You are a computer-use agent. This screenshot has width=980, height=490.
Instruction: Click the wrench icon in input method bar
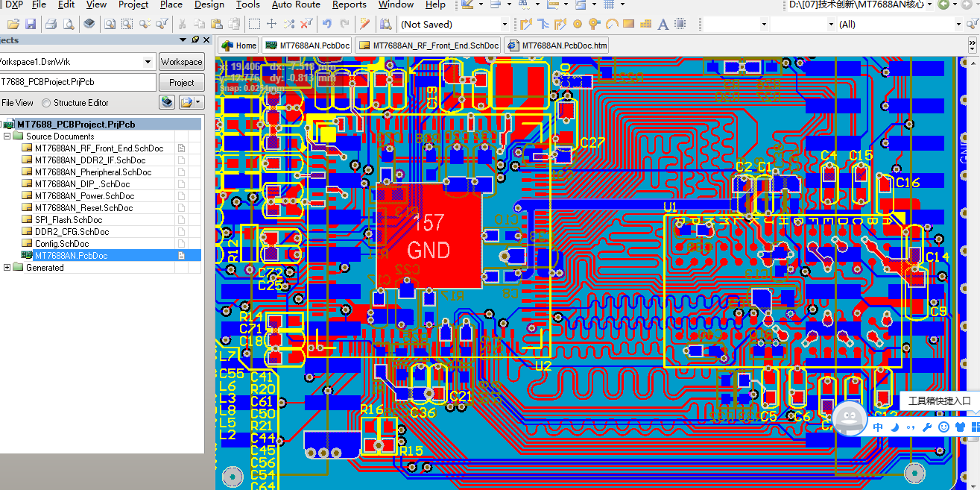coord(927,427)
